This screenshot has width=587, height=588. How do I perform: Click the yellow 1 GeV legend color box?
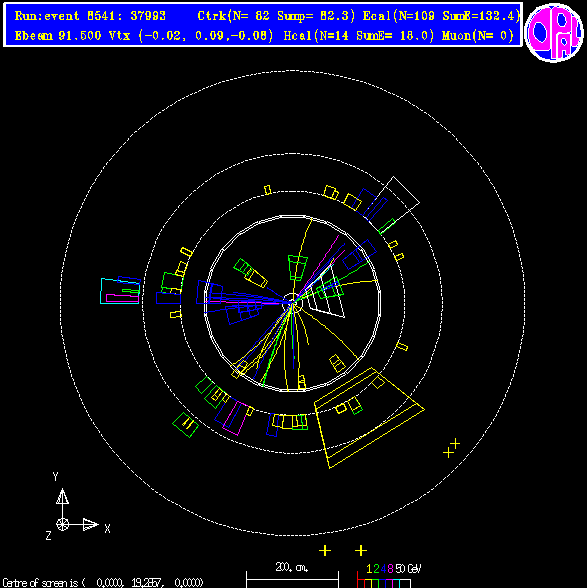click(368, 584)
